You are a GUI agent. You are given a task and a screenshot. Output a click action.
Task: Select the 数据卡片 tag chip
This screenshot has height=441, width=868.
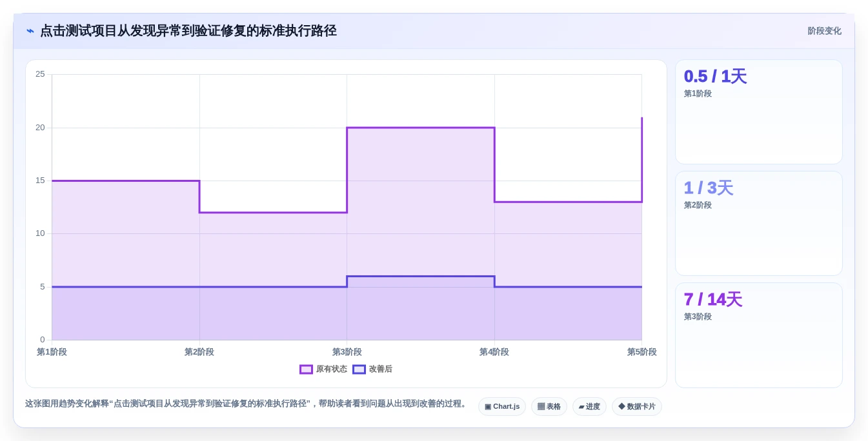(x=637, y=407)
